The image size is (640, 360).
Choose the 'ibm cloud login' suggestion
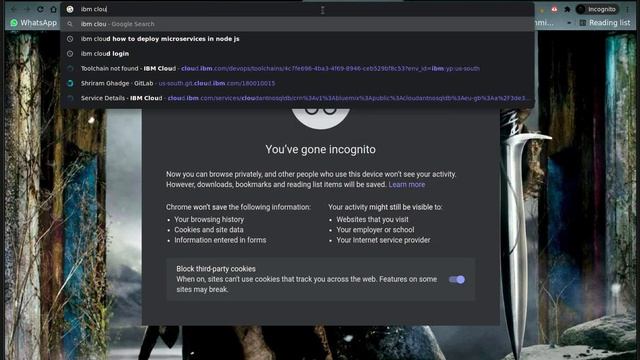[x=297, y=53]
